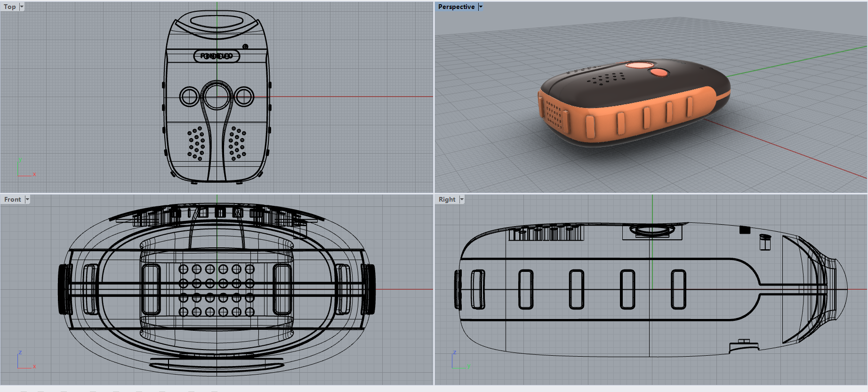This screenshot has width=868, height=392.
Task: Select the large orange button on rendered model
Action: point(639,65)
